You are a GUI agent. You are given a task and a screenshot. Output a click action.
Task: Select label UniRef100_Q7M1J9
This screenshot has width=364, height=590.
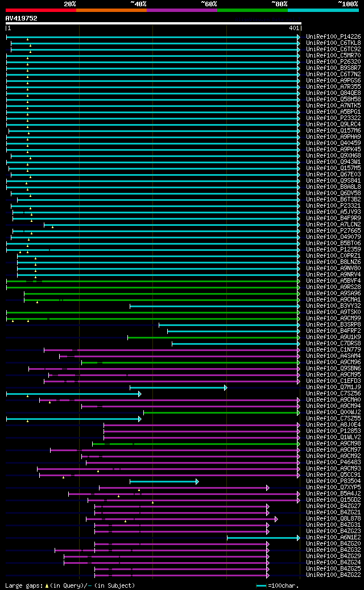(333, 387)
